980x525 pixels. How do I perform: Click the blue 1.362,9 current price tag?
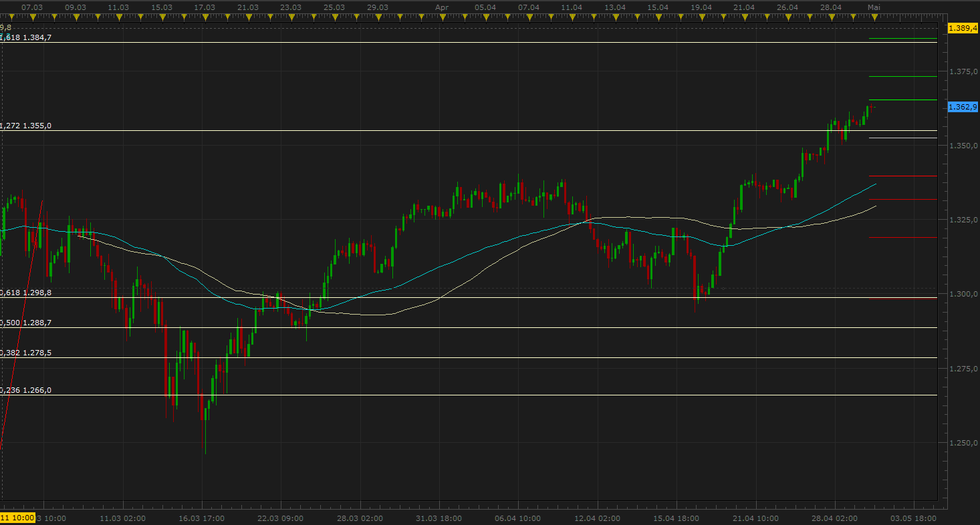point(963,107)
